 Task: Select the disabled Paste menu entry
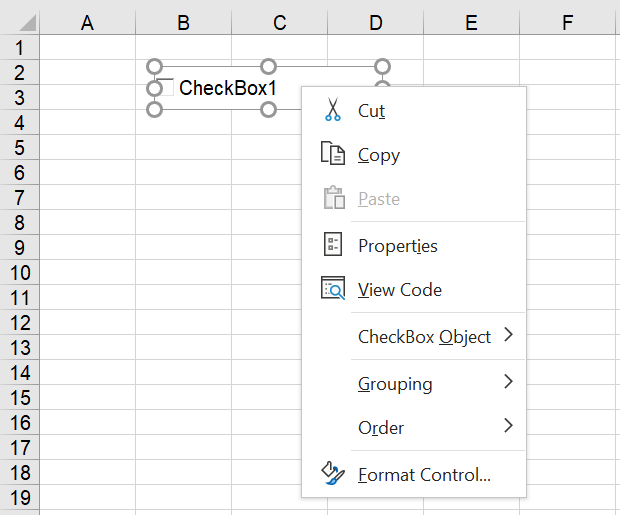tap(414, 198)
